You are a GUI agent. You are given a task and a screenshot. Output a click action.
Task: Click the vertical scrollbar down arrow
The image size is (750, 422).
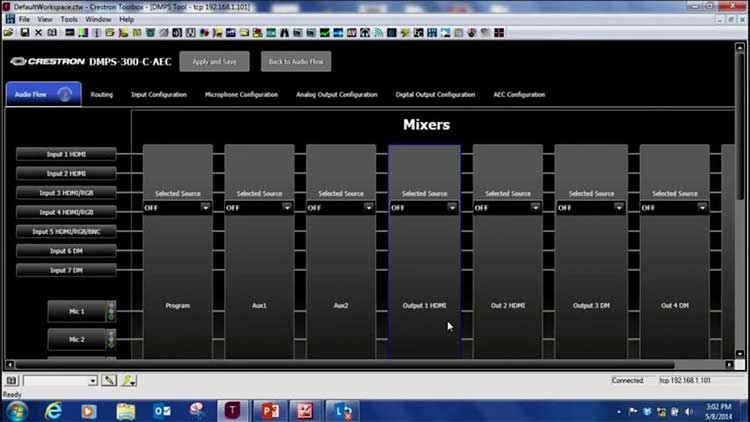point(740,354)
